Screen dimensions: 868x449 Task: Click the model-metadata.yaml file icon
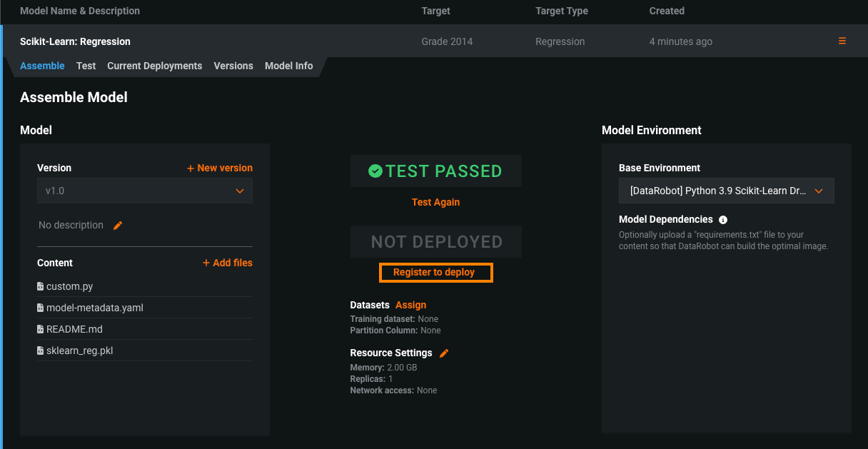pos(41,308)
